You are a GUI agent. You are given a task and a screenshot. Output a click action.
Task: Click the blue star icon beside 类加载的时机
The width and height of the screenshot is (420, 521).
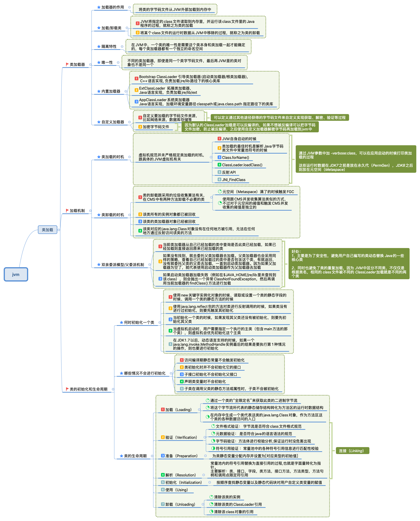pyautogui.click(x=99, y=157)
